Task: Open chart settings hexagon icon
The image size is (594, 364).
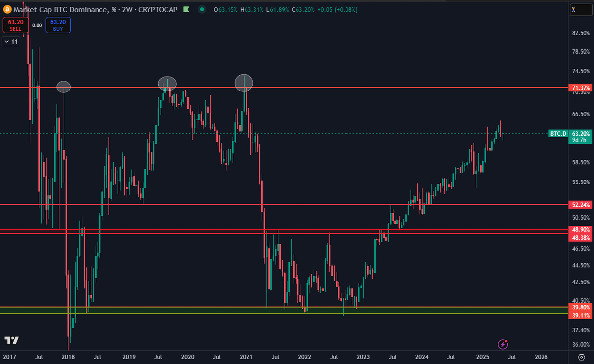Action: click(581, 357)
